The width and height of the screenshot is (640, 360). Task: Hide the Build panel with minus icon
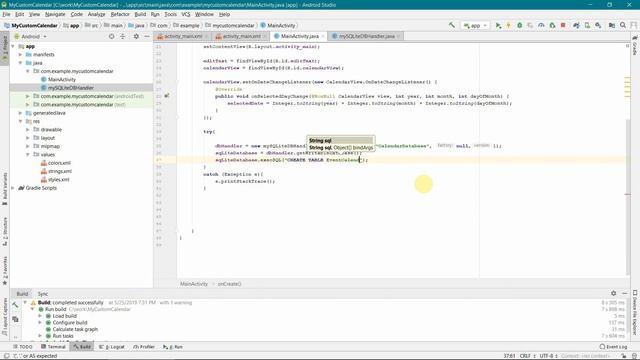pyautogui.click(x=624, y=293)
